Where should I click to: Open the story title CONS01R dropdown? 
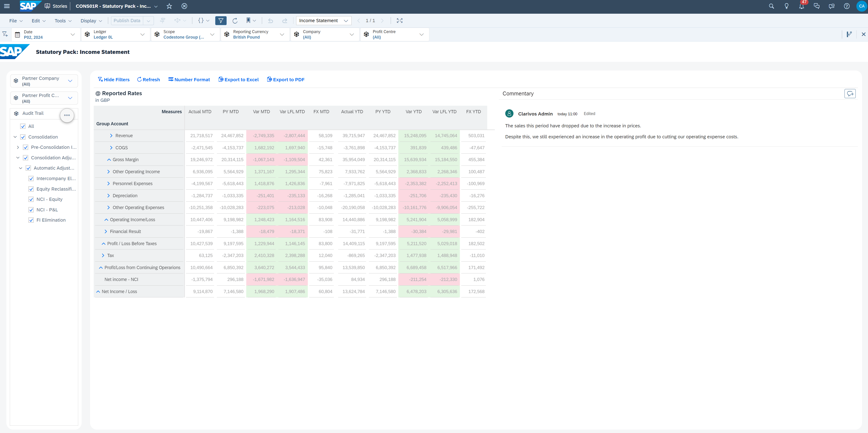[x=117, y=6]
